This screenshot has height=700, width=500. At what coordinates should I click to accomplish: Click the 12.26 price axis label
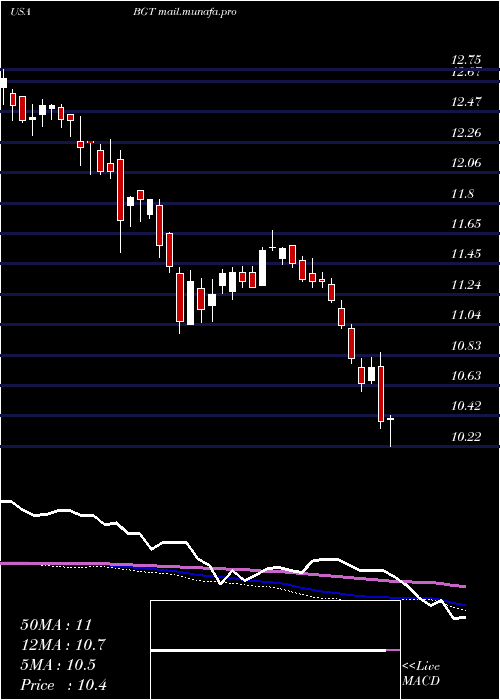pyautogui.click(x=466, y=133)
